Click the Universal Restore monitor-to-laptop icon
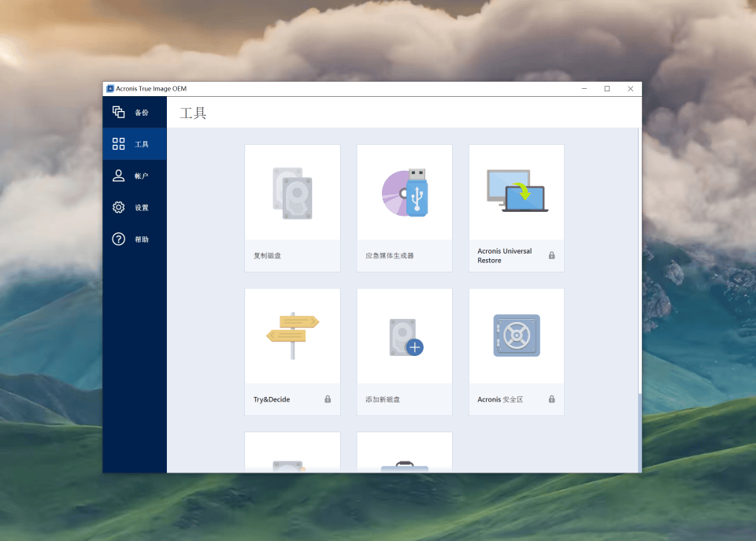This screenshot has height=541, width=756. coord(517,191)
